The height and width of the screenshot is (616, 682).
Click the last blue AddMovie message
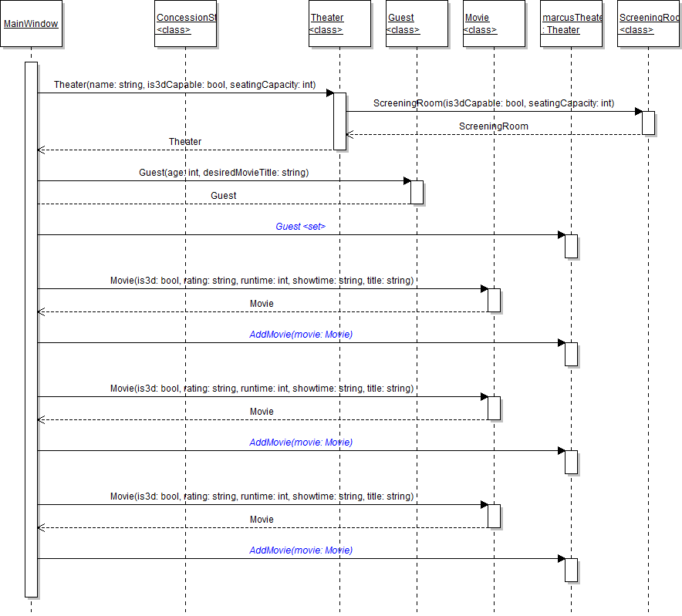(x=301, y=550)
